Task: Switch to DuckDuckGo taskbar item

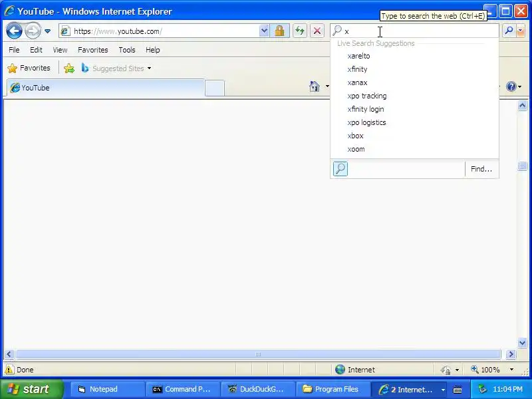Action: 258,389
